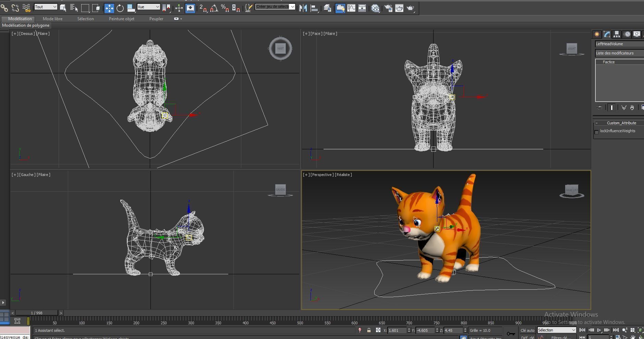Choose the Select Object arrow tool
Screen dimensions: 644x339
(63, 8)
